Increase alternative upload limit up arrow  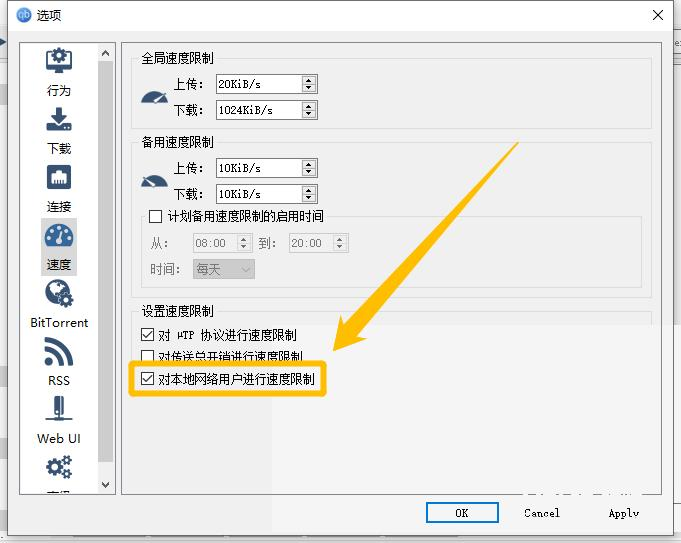click(x=308, y=164)
